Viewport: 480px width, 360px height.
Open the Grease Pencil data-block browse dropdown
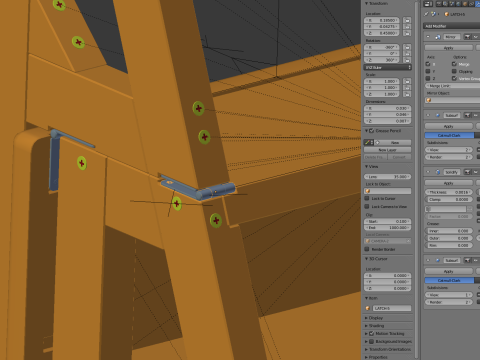[369, 142]
